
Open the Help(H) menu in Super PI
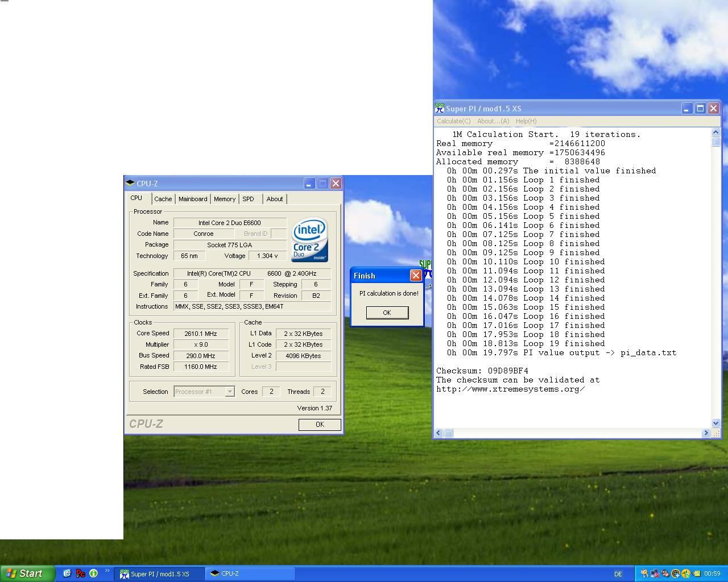(526, 121)
